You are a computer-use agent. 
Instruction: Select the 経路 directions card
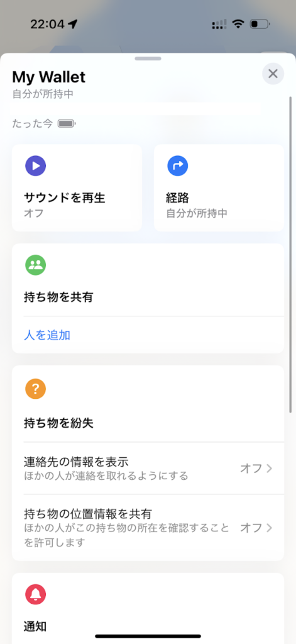(219, 187)
